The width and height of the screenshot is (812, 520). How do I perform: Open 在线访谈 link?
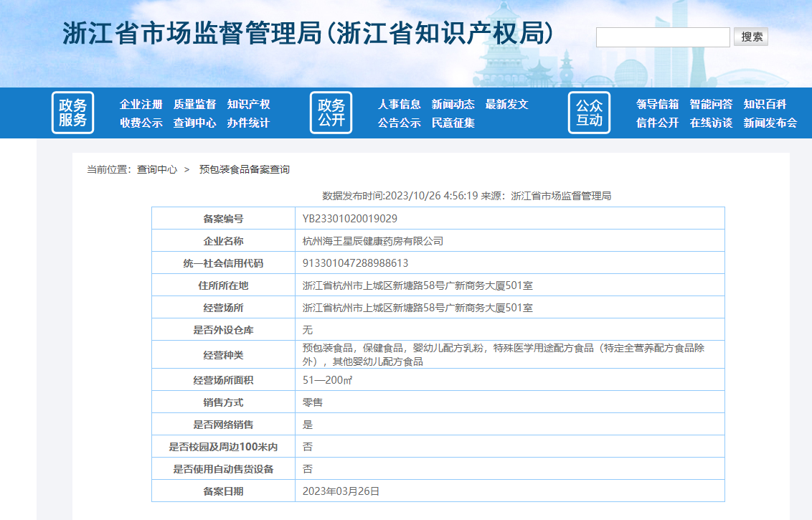(x=711, y=123)
